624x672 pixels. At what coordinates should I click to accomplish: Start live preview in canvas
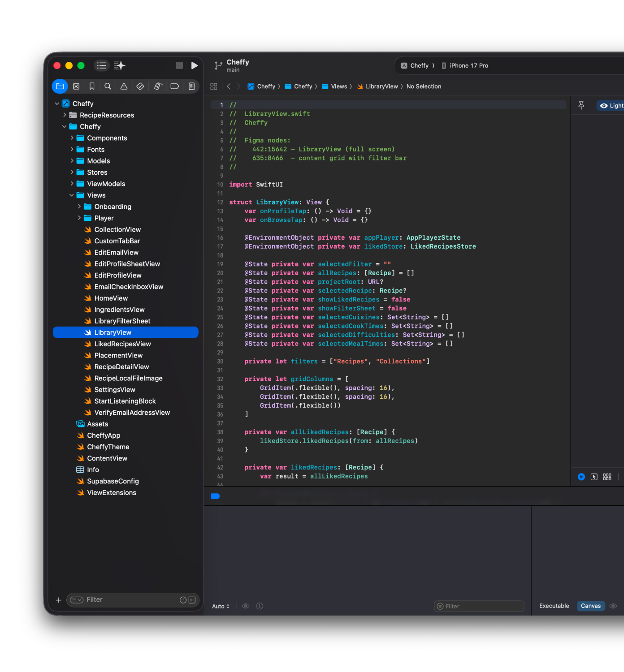(581, 477)
